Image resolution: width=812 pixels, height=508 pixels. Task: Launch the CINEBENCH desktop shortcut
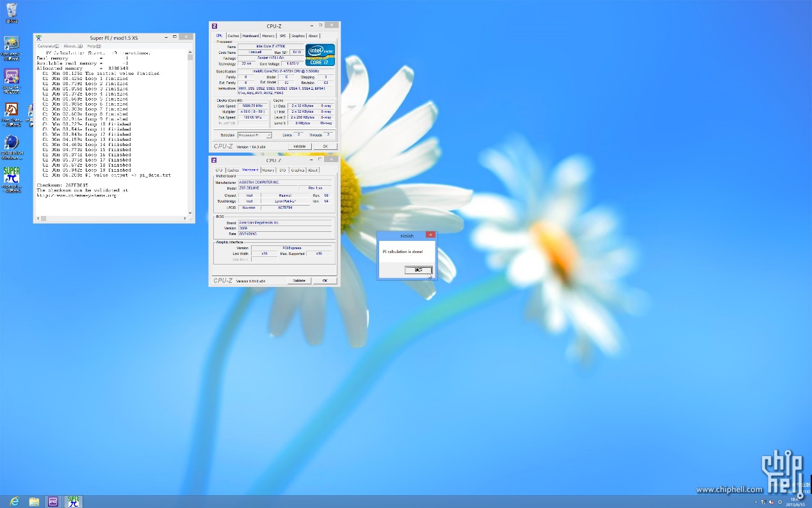12,146
